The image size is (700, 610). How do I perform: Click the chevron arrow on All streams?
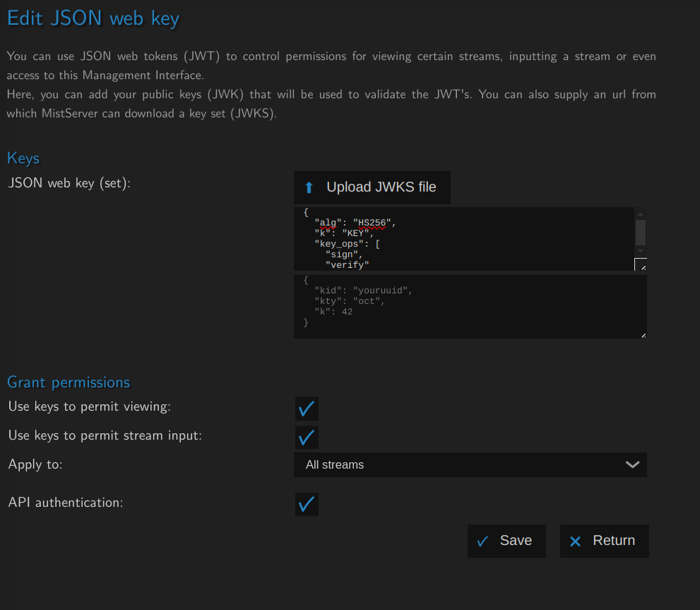coord(632,465)
